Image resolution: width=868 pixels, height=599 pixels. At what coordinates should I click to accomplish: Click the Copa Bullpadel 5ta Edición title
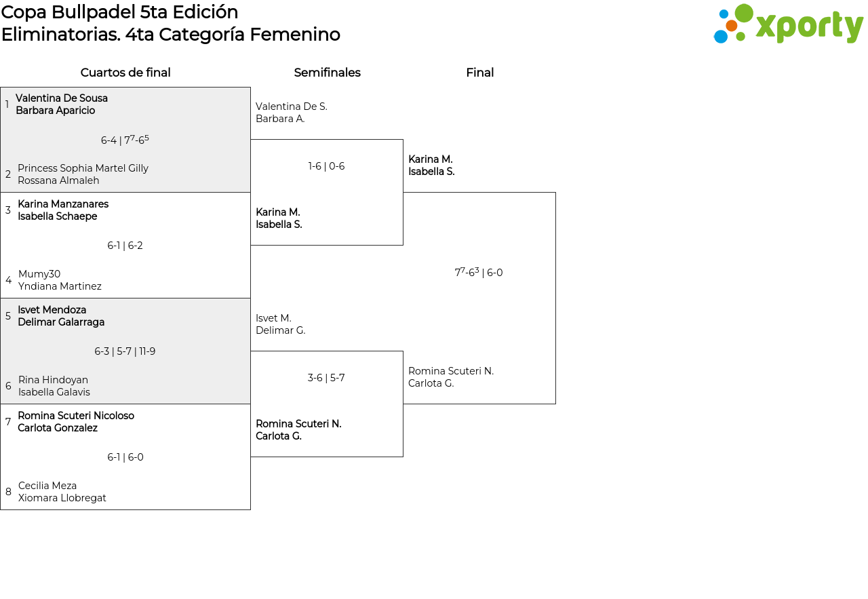(x=120, y=12)
